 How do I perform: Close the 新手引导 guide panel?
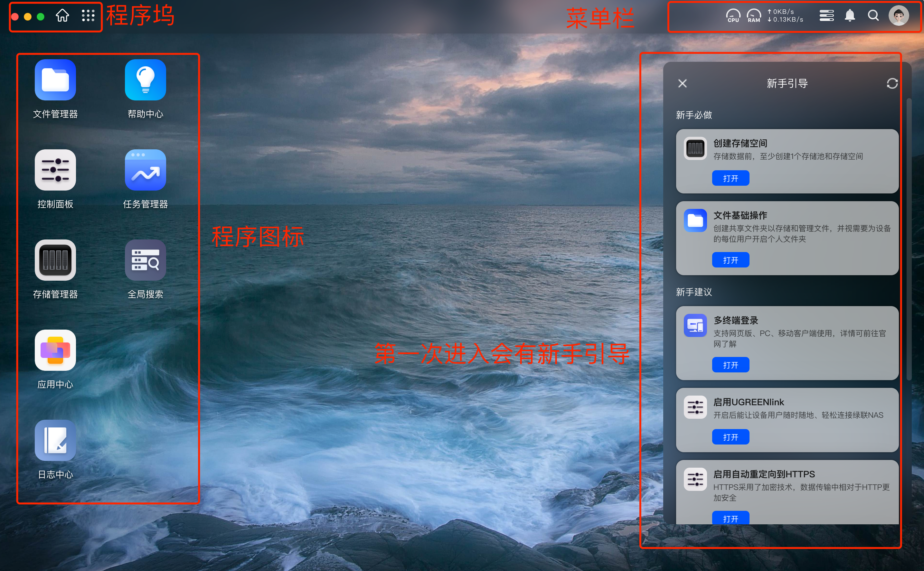tap(682, 83)
